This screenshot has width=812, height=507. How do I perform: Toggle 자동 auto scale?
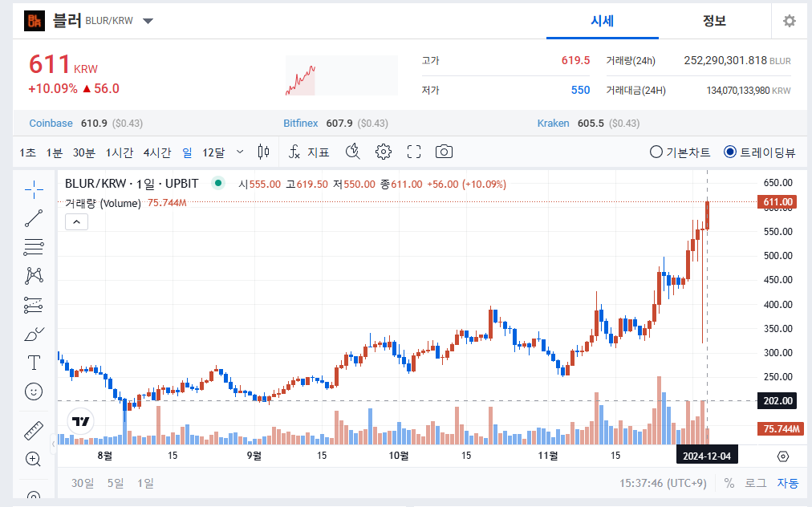point(788,483)
